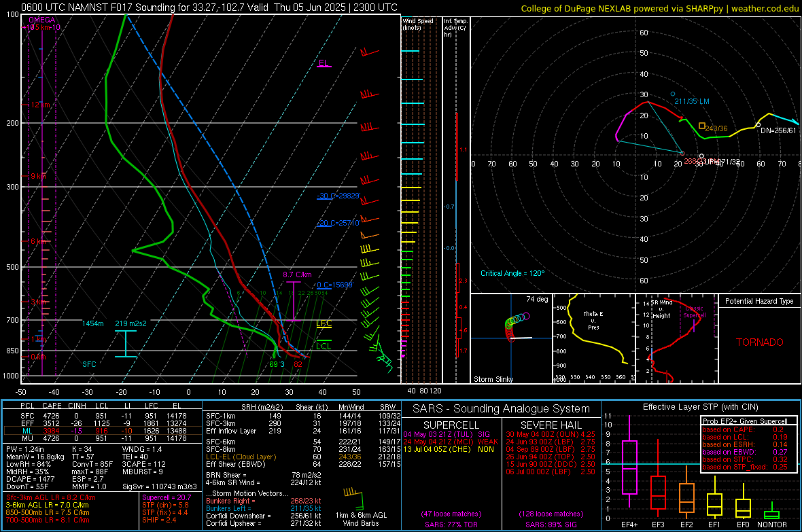The image size is (802, 532).
Task: Click the STP (cin) = 5.8 value
Action: click(165, 505)
